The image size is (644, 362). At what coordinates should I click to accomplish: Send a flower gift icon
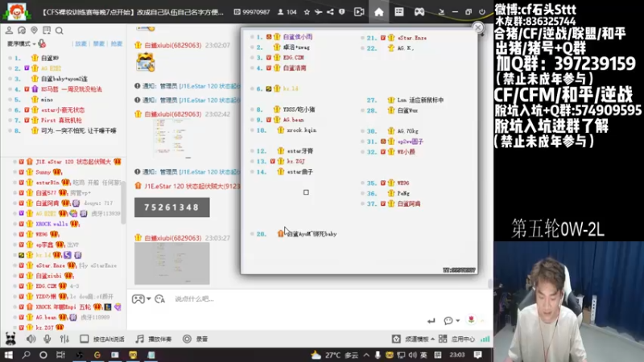[472, 319]
